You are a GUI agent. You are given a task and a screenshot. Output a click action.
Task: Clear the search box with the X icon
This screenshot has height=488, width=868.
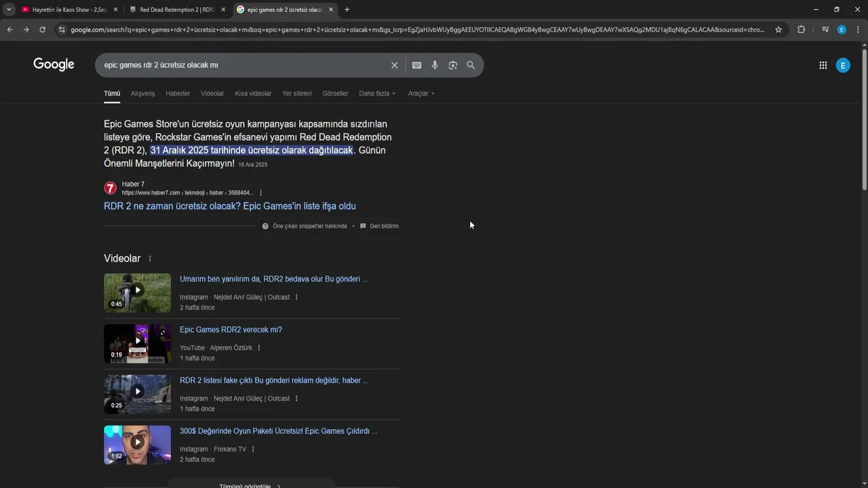point(395,65)
